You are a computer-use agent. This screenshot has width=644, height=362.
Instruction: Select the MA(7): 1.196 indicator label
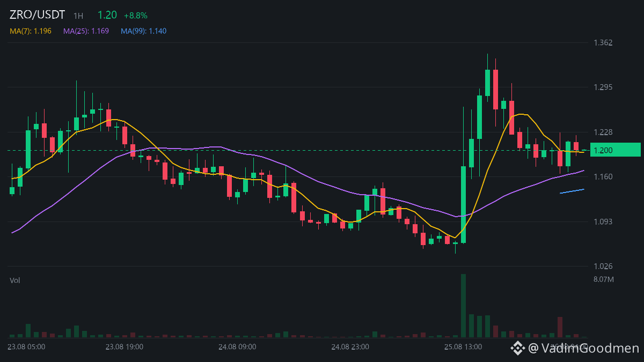click(31, 31)
